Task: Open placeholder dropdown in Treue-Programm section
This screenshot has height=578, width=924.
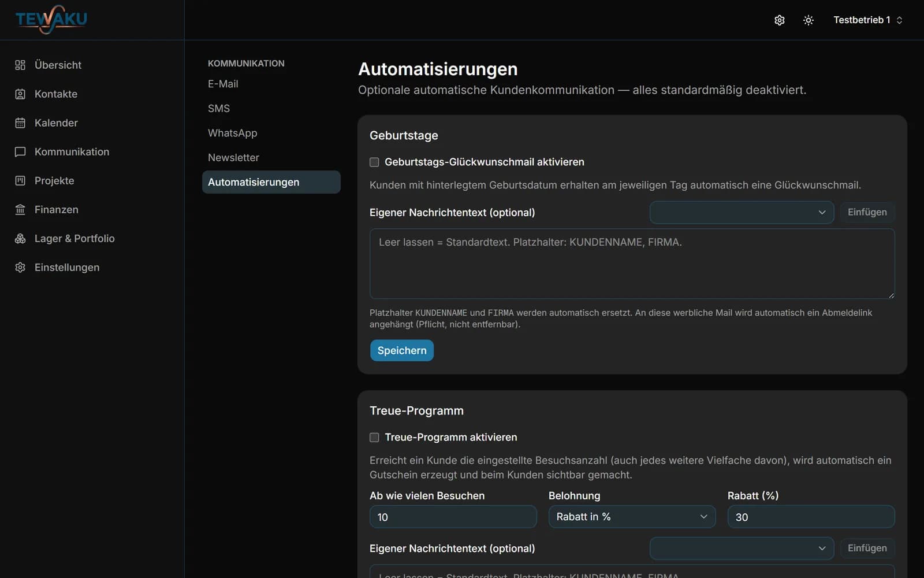Action: tap(742, 548)
